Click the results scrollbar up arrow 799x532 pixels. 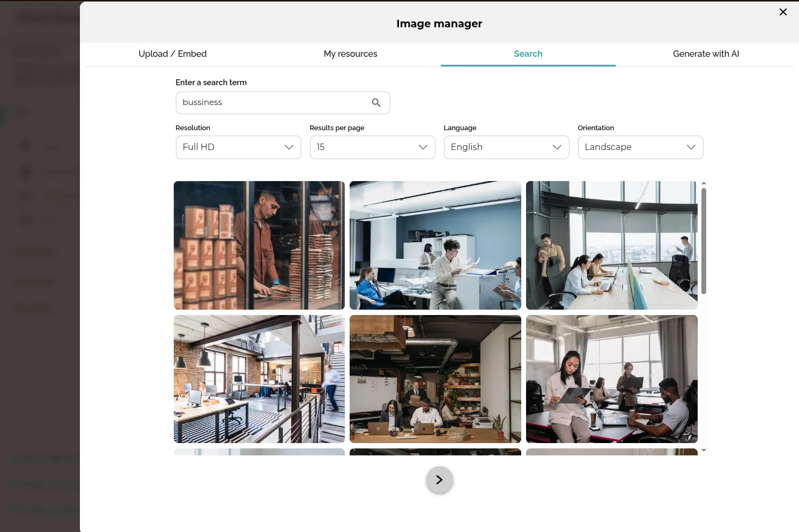[x=704, y=183]
